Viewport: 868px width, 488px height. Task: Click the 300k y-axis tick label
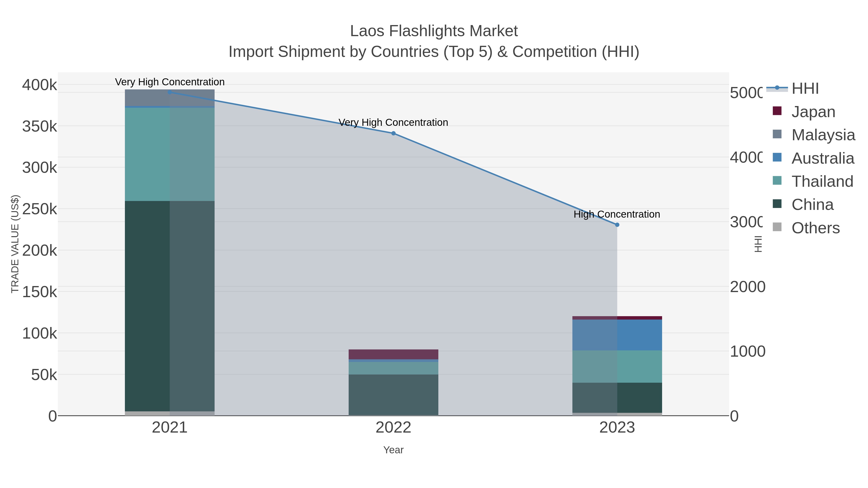[40, 168]
